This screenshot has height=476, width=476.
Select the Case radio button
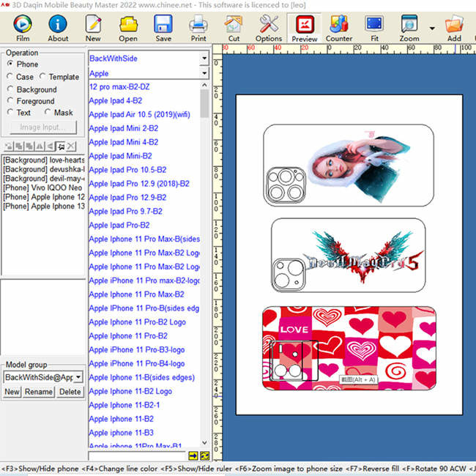[10, 76]
